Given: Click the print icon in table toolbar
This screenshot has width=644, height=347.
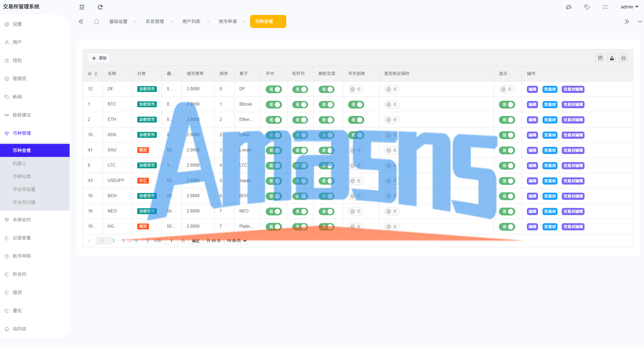Looking at the screenshot, I should 623,58.
